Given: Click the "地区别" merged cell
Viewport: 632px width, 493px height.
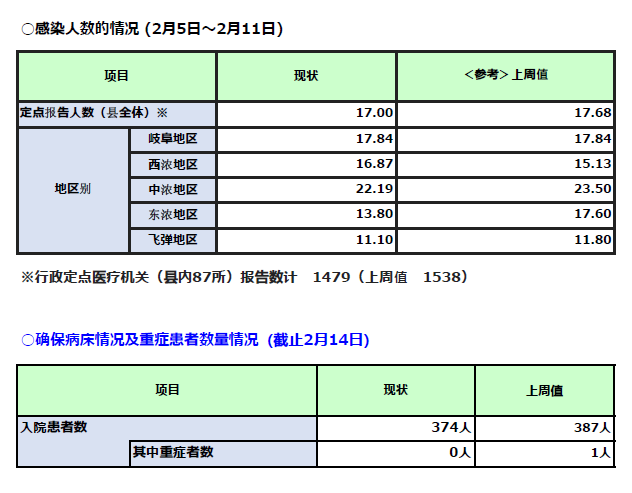Looking at the screenshot, I should pos(72,189).
